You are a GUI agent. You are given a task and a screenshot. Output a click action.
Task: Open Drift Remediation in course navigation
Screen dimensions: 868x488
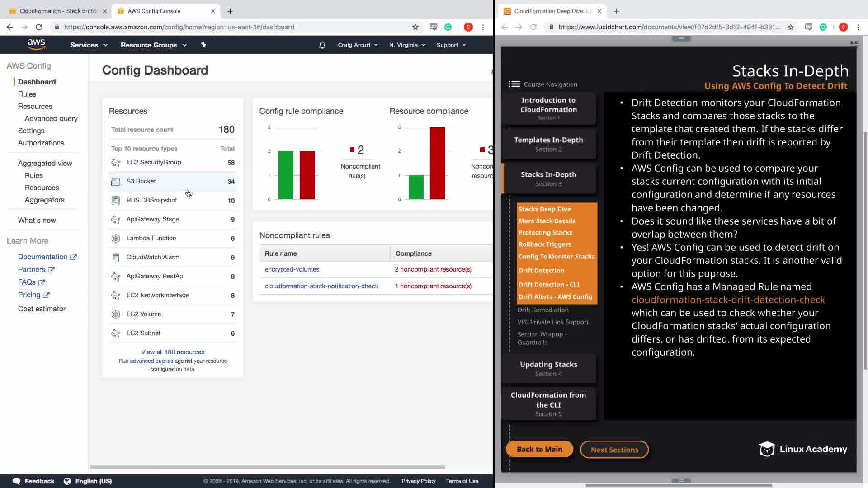(543, 310)
